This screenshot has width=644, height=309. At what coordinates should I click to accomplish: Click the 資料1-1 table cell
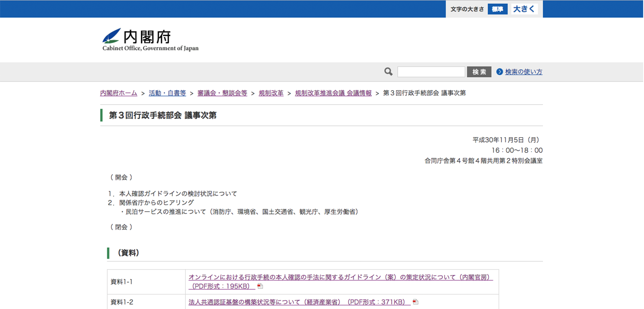(146, 282)
